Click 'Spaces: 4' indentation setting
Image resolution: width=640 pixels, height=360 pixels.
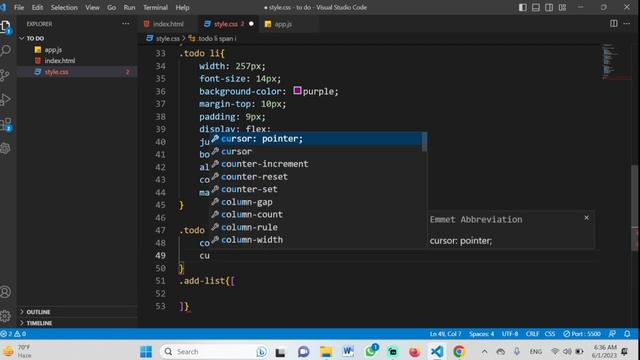click(481, 334)
